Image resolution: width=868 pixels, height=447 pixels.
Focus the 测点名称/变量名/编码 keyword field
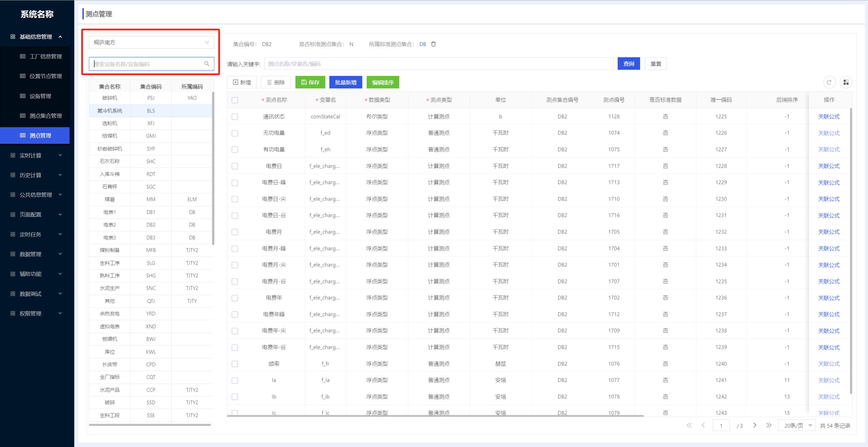pos(439,64)
